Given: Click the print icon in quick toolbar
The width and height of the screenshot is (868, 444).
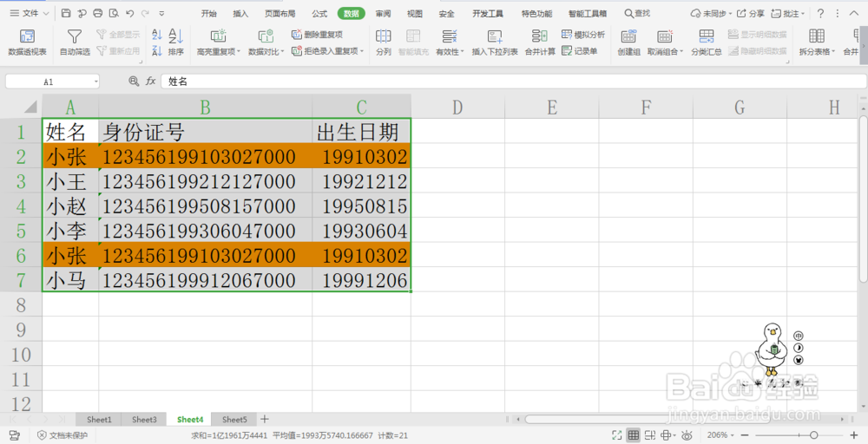Looking at the screenshot, I should click(x=98, y=13).
